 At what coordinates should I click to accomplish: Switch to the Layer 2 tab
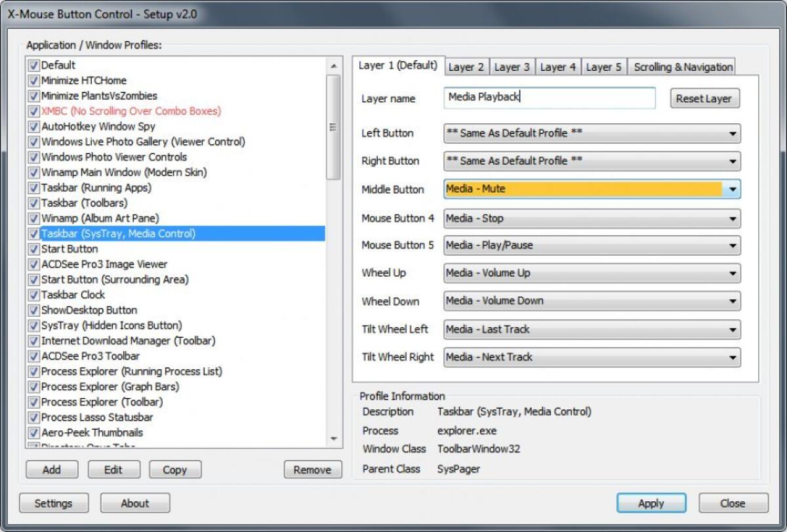[x=466, y=66]
